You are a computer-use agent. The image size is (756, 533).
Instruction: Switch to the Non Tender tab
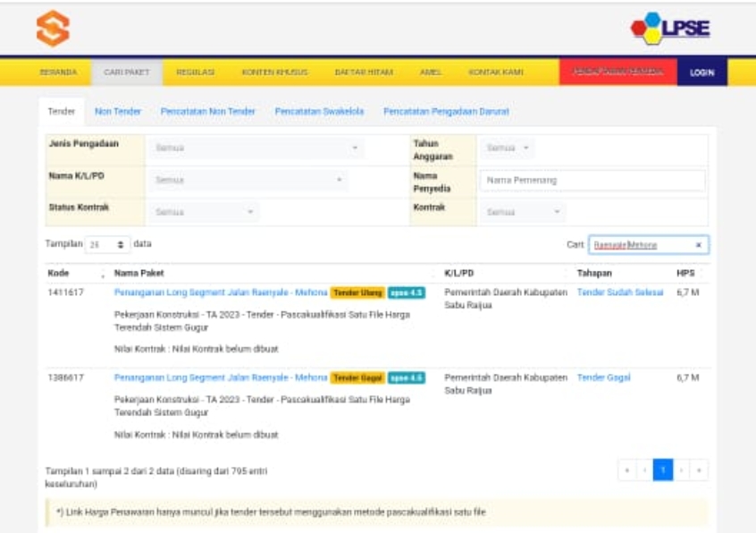click(x=118, y=112)
